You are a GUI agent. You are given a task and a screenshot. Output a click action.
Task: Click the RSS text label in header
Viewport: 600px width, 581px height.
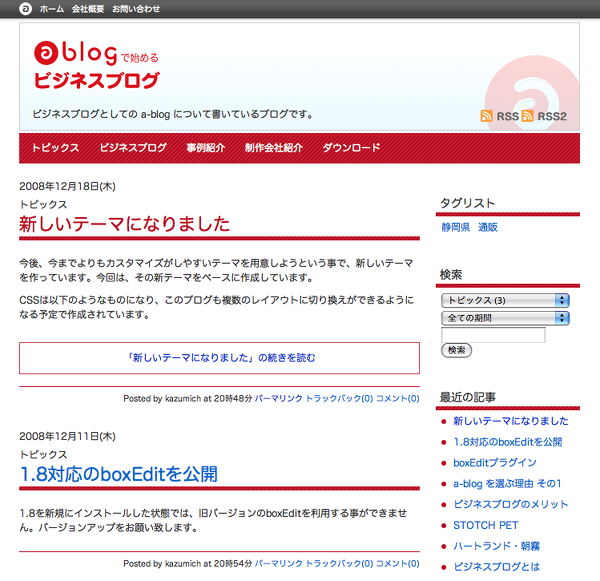[x=507, y=116]
